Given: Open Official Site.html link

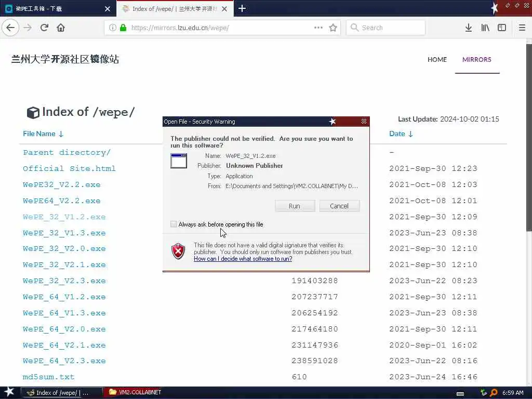Looking at the screenshot, I should (x=69, y=169).
